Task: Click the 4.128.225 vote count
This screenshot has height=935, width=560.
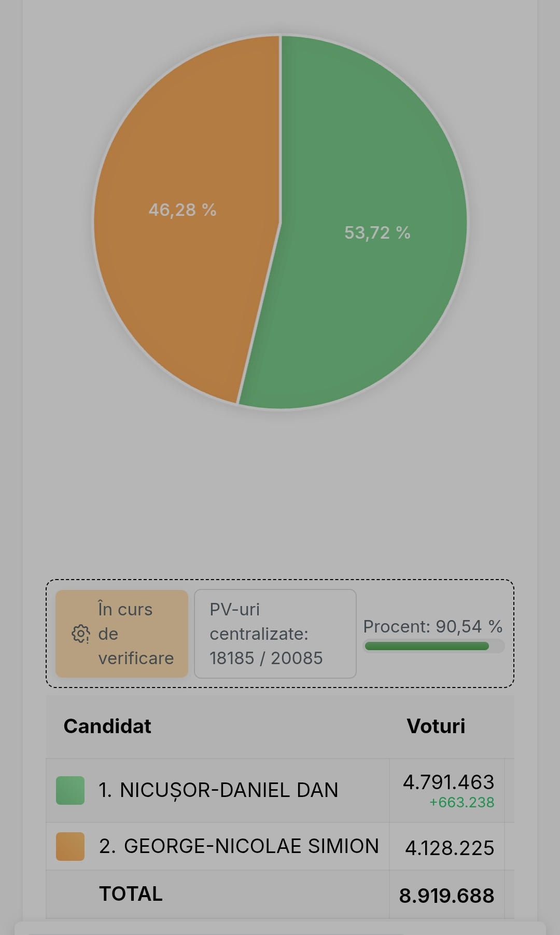Action: coord(450,848)
